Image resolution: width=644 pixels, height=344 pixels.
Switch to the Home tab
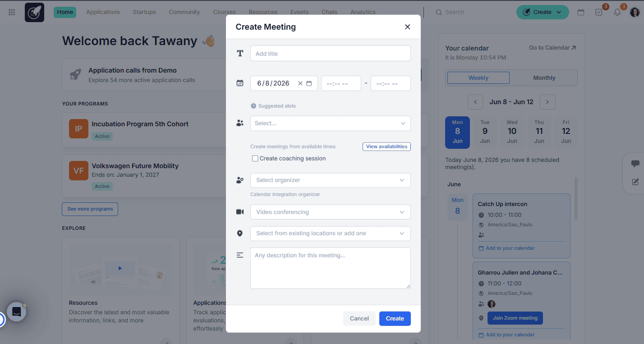[x=65, y=12]
